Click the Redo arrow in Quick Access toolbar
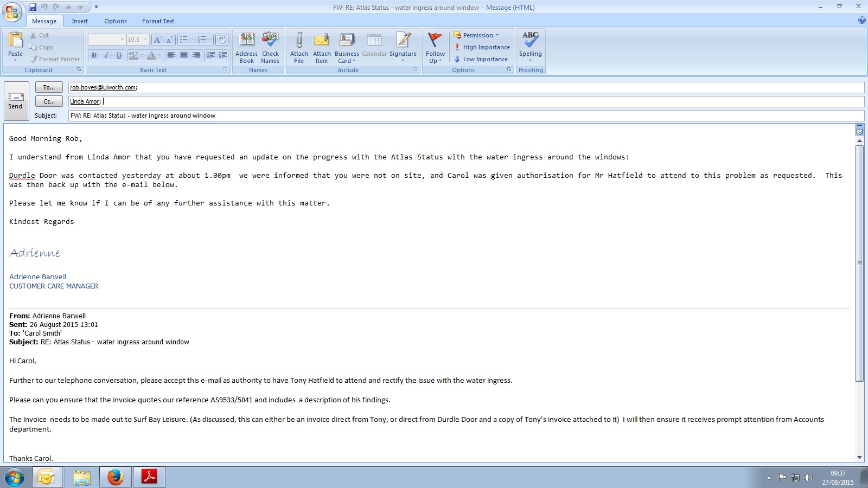 point(56,7)
